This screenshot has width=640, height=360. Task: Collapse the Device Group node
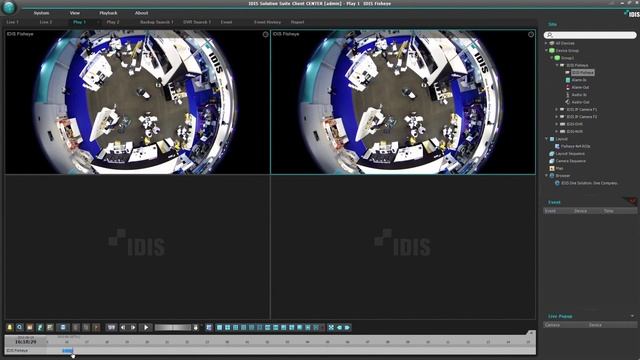(547, 50)
